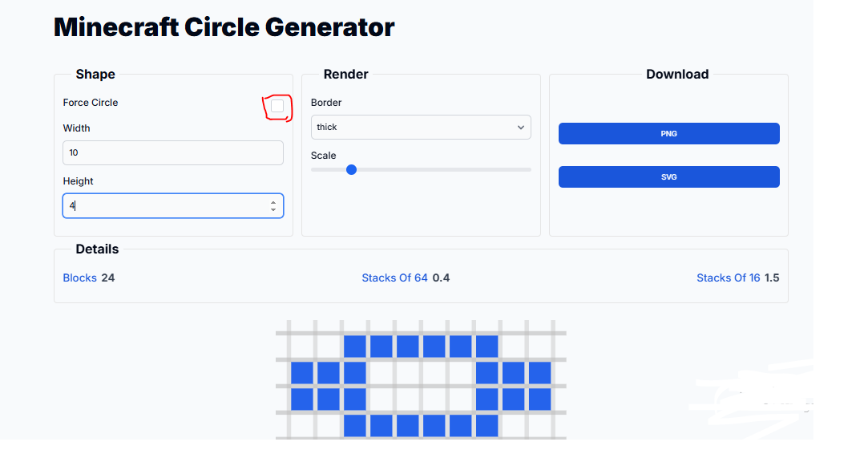Click the Minecraft Circle Generator heading
The height and width of the screenshot is (454, 868).
224,27
